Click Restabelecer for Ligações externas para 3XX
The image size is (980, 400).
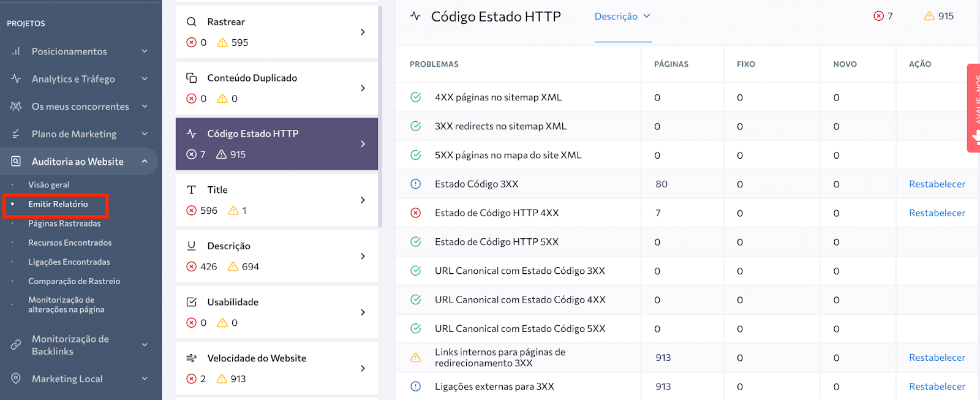(x=937, y=387)
